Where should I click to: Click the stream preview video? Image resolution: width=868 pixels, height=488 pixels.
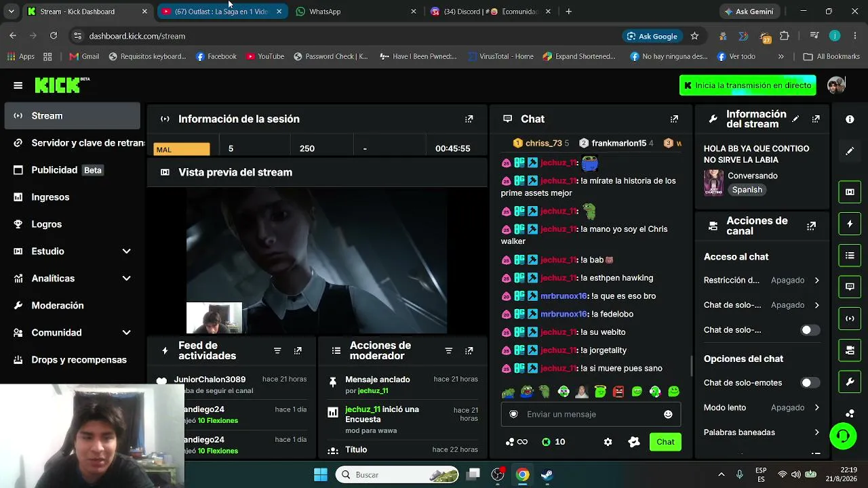[x=317, y=260]
